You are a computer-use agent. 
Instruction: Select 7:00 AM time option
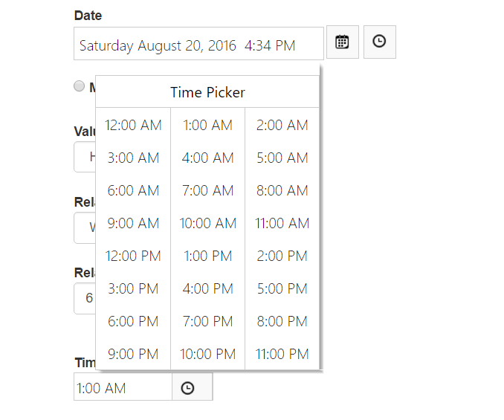[208, 190]
